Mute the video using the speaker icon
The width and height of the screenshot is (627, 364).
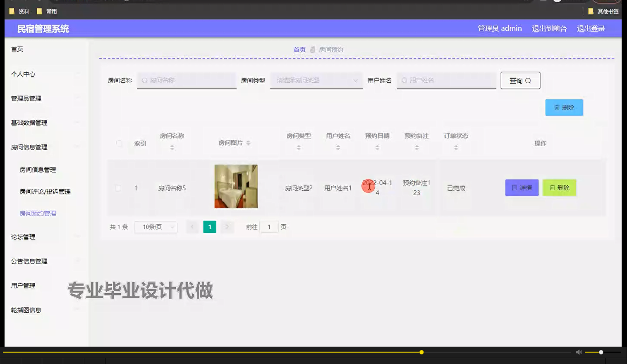(579, 352)
